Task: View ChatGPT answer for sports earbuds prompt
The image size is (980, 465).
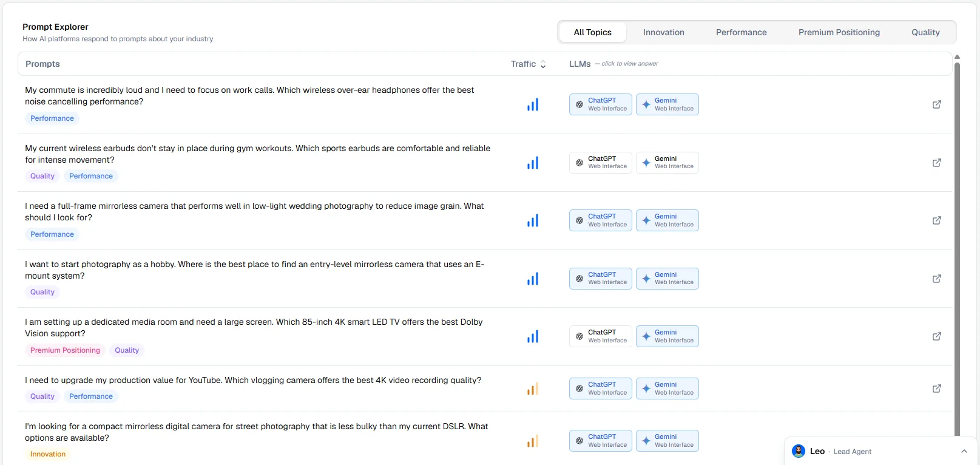Action: pyautogui.click(x=601, y=163)
